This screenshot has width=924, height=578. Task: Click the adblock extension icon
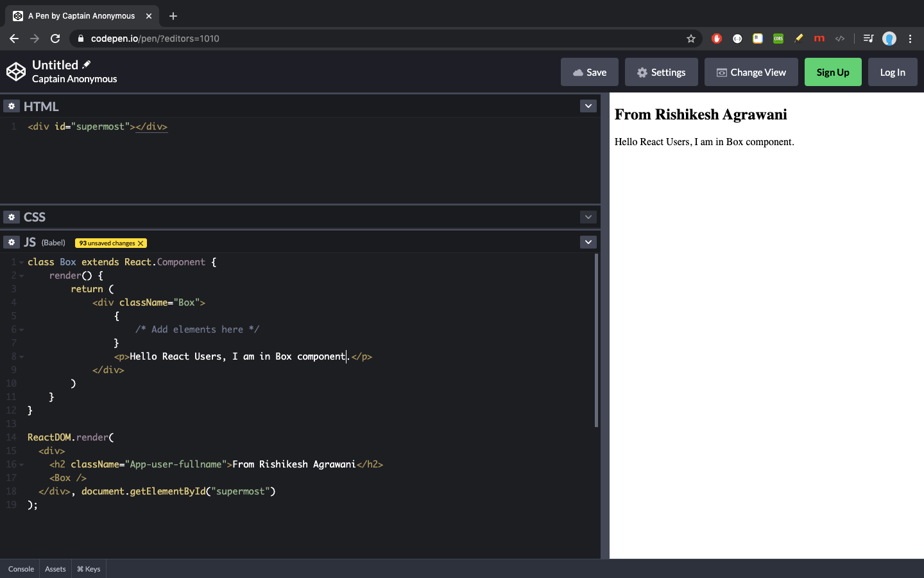[717, 39]
